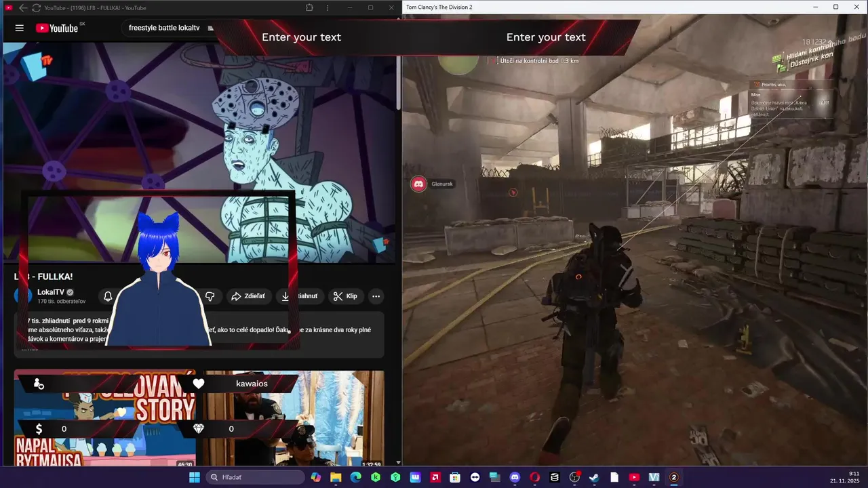Screen dimensions: 868x488
Task: Click the notification bell beside LokalTV
Action: point(108,296)
